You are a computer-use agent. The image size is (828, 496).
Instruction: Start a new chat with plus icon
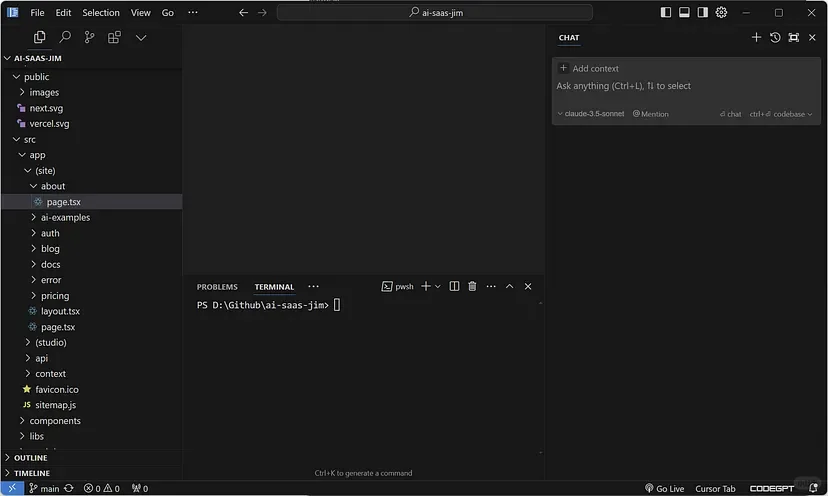(x=756, y=37)
